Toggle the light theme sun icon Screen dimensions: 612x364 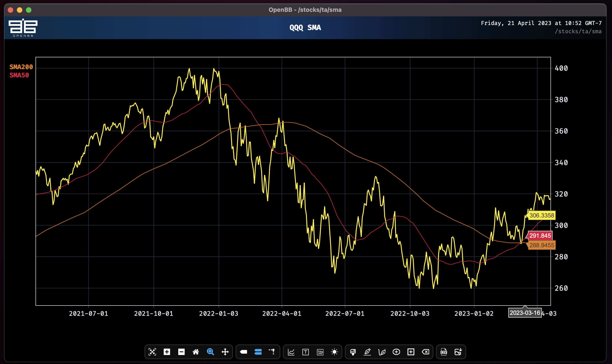click(x=334, y=352)
